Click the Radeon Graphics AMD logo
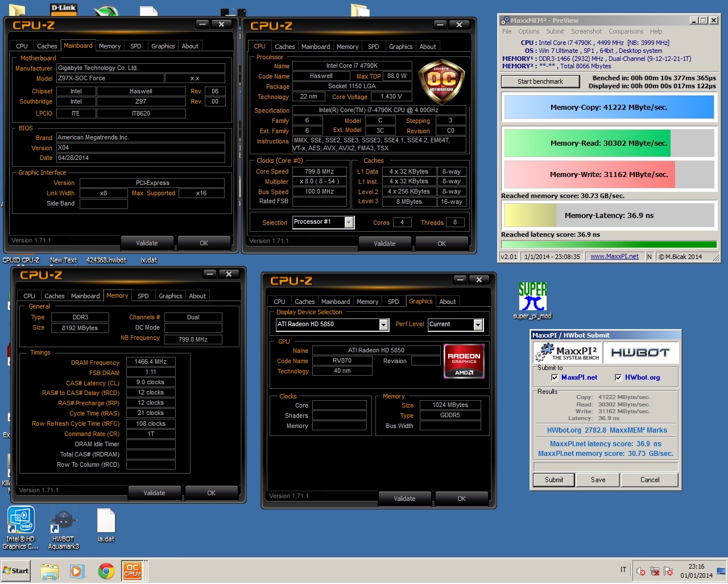The width and height of the screenshot is (728, 584). (x=464, y=361)
